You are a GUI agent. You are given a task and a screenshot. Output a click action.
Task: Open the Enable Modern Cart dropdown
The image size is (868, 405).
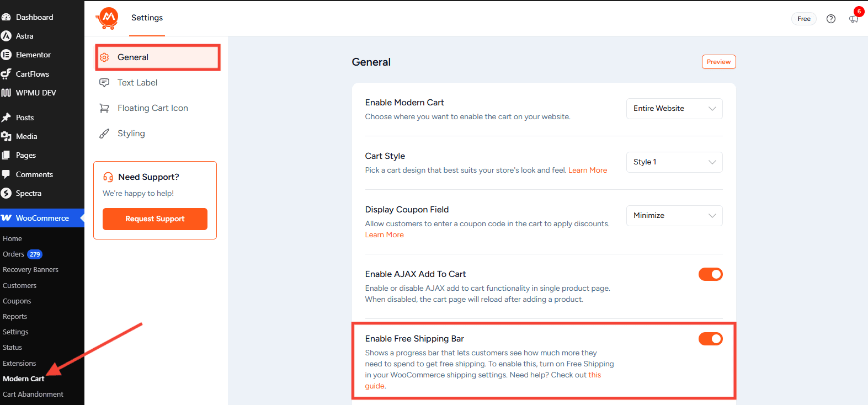tap(674, 109)
